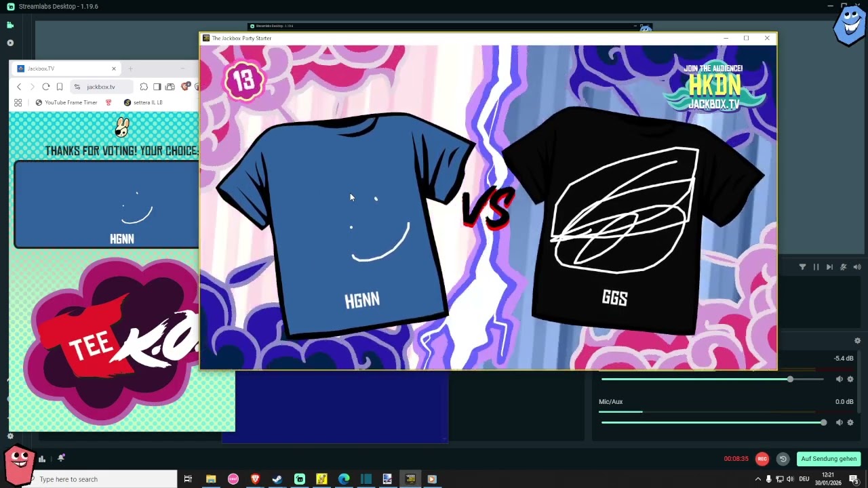Open the second round icon in Streamlabs sidebar

[x=10, y=43]
